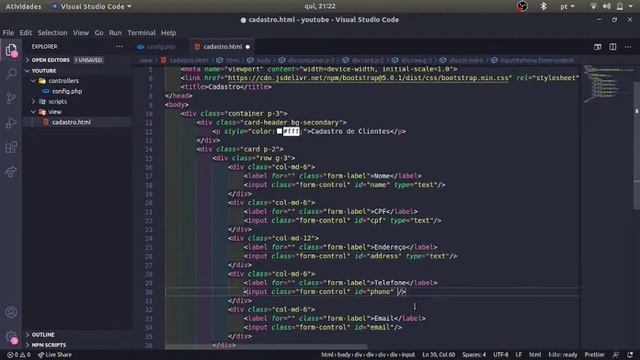The image size is (640, 360).
Task: Click the unsaved dot on cadastro.html tab
Action: point(248,47)
